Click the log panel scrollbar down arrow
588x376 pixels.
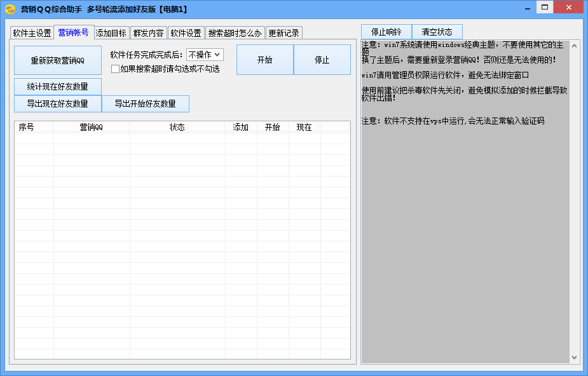pyautogui.click(x=575, y=358)
